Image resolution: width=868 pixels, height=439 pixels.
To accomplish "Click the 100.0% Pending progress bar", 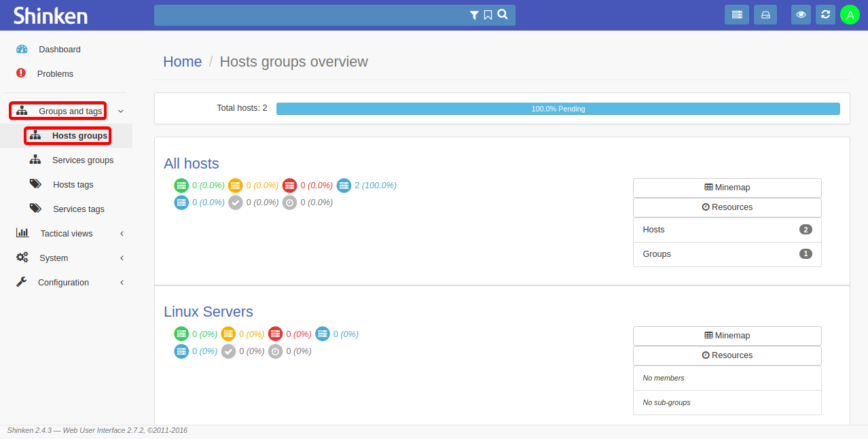I will point(558,109).
